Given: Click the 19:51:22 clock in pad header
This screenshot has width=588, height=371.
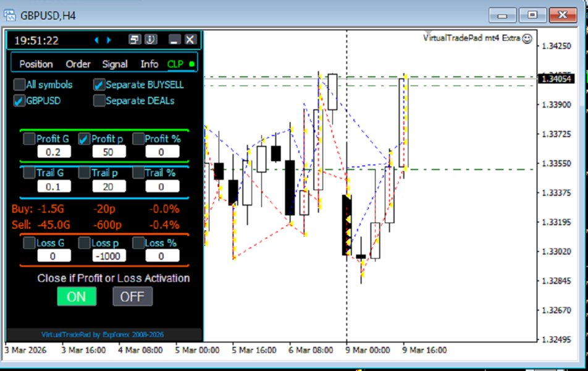Looking at the screenshot, I should pyautogui.click(x=36, y=40).
